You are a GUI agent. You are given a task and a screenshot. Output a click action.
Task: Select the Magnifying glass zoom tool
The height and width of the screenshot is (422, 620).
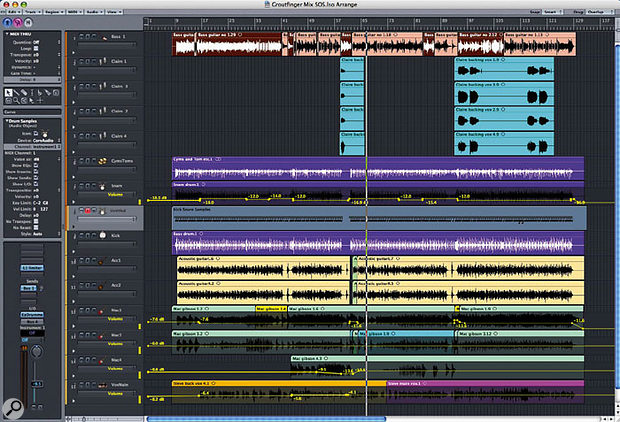pyautogui.click(x=16, y=100)
